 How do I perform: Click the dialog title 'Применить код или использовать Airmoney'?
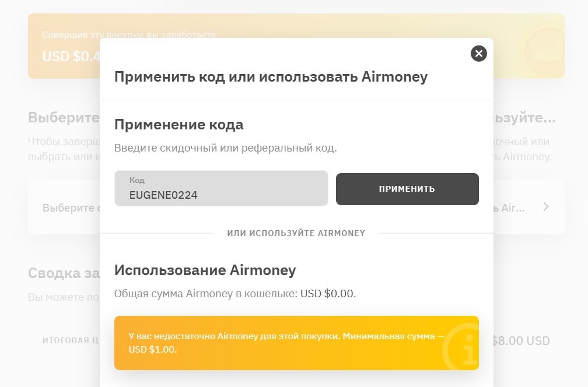tap(271, 77)
